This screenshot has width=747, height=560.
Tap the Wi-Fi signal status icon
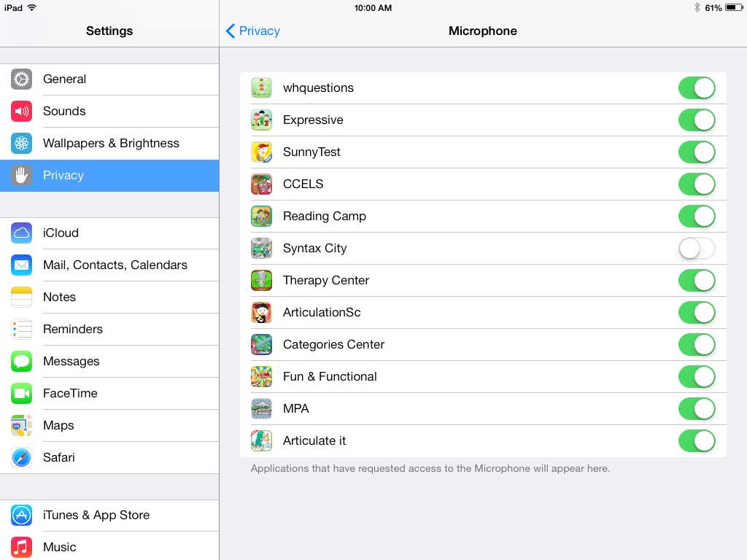coord(31,7)
